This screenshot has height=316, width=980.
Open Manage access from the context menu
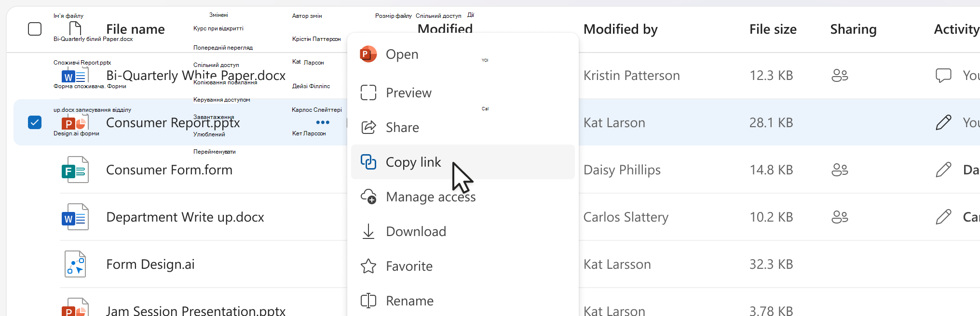(x=463, y=197)
